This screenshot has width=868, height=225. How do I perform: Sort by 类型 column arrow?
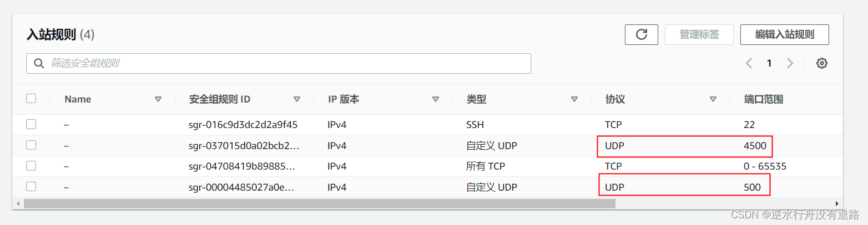(574, 99)
